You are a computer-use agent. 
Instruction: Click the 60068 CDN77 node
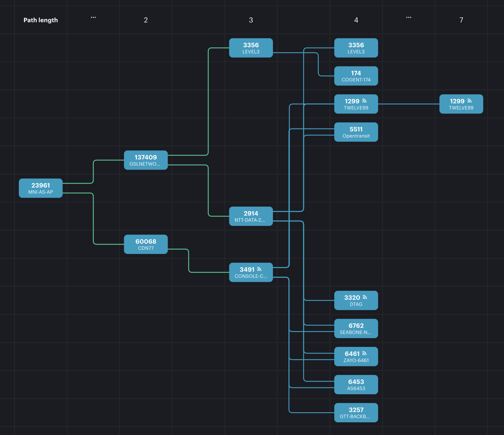pyautogui.click(x=146, y=244)
